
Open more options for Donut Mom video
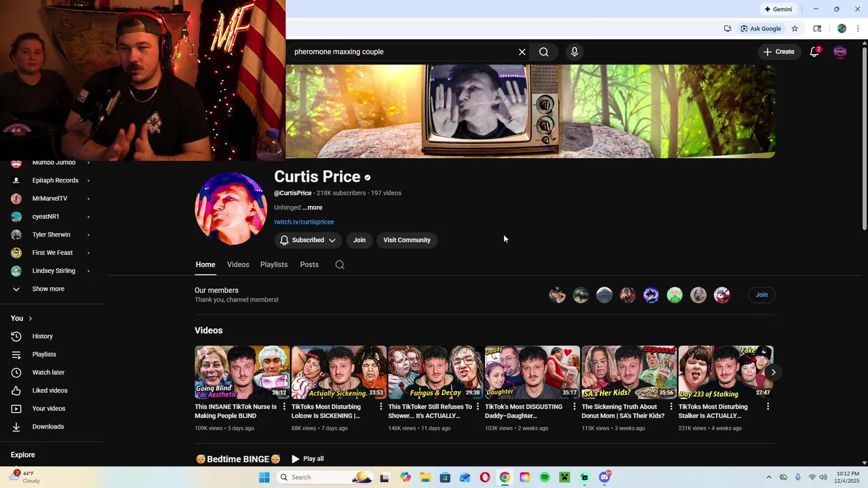pos(671,407)
